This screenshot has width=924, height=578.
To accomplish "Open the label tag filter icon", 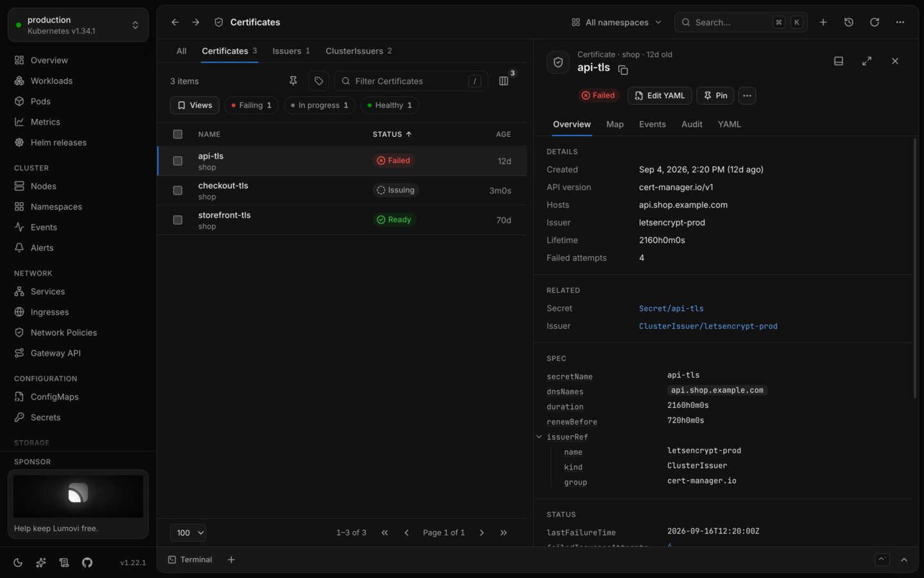I will [x=319, y=81].
